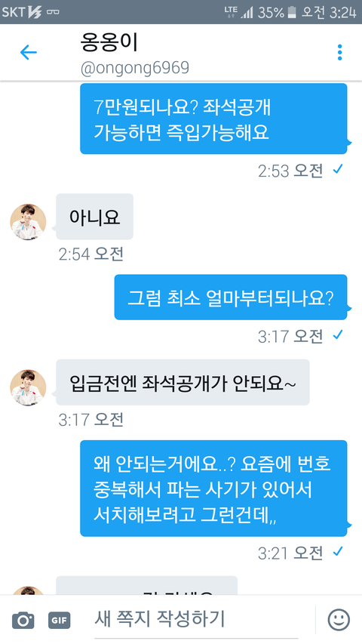The height and width of the screenshot is (644, 362).
Task: Tap the LTE signal strength icon
Action: coord(247,12)
